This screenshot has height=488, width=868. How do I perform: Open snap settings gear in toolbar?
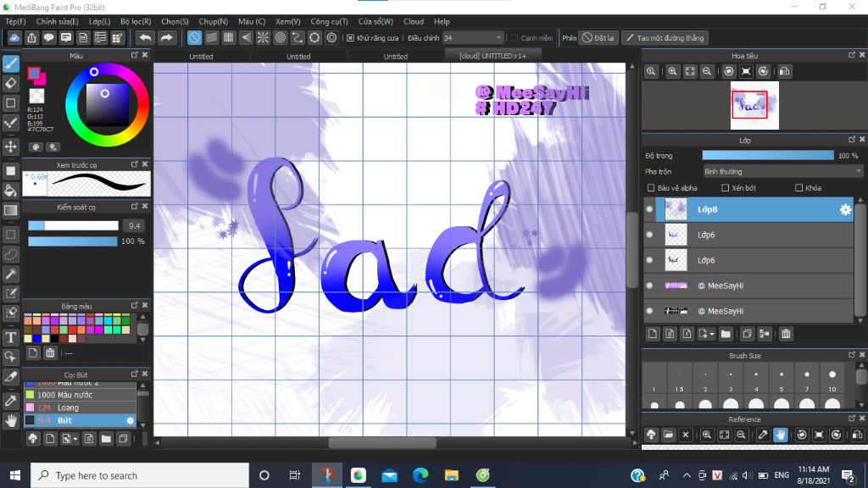click(x=331, y=37)
